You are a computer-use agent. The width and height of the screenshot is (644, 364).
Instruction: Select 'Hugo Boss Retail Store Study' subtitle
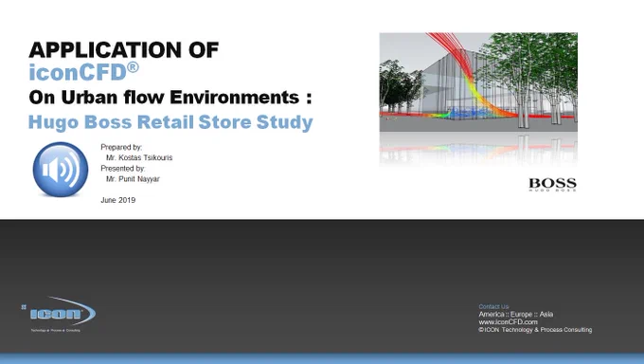point(170,122)
